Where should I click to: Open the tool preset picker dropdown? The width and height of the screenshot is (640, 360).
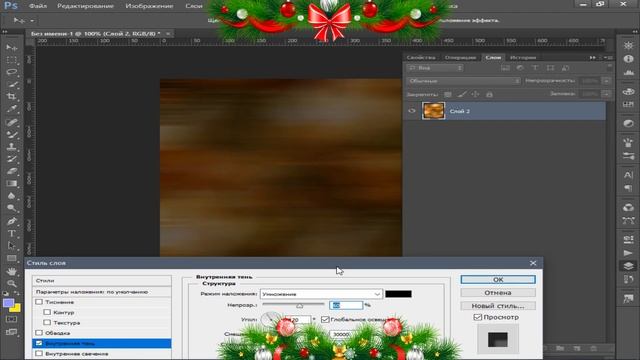[32, 20]
